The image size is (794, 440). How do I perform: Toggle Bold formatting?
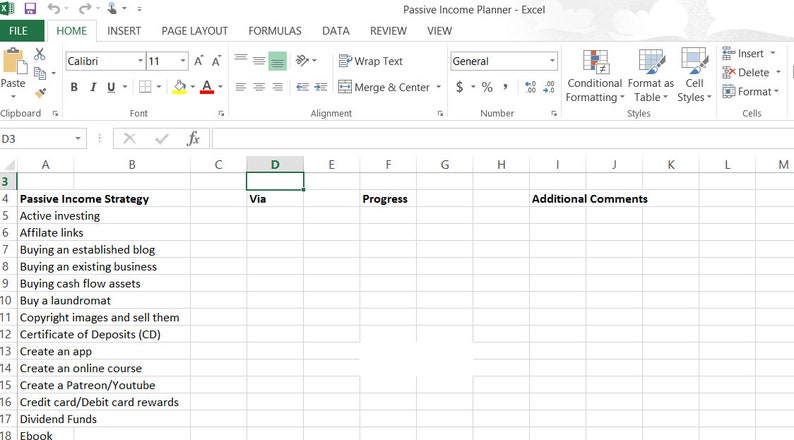(74, 87)
